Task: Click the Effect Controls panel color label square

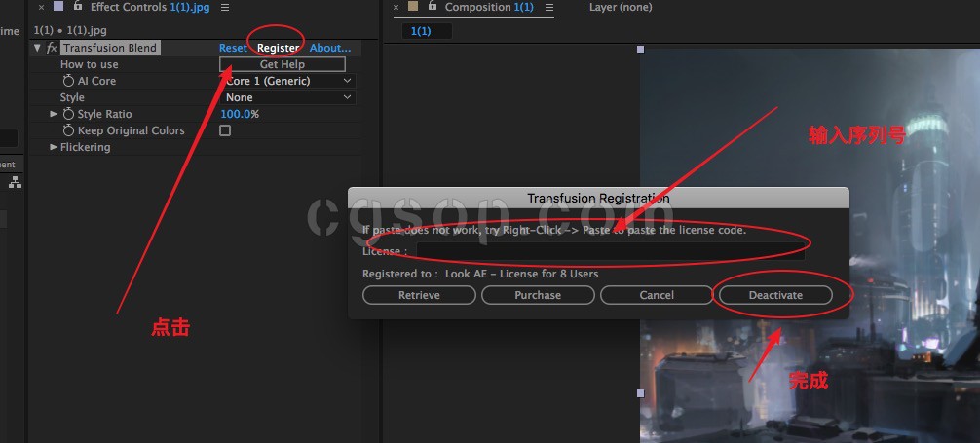Action: pyautogui.click(x=58, y=7)
